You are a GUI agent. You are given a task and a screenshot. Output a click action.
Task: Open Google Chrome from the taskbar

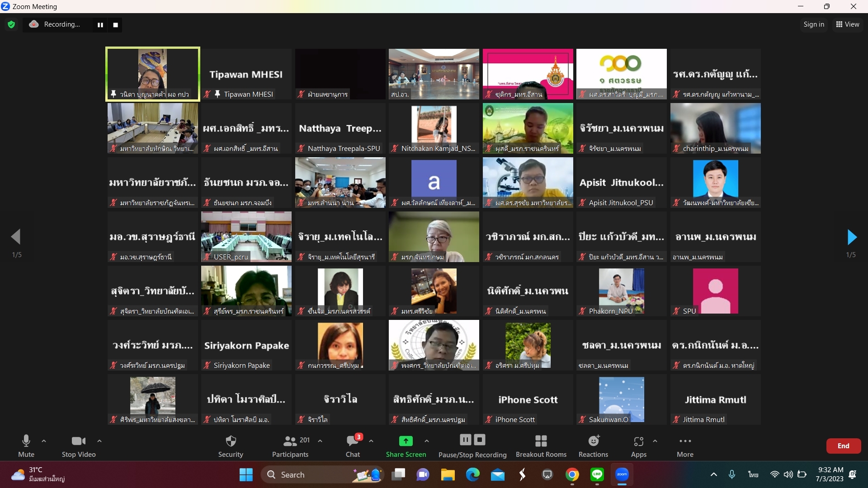tap(572, 474)
